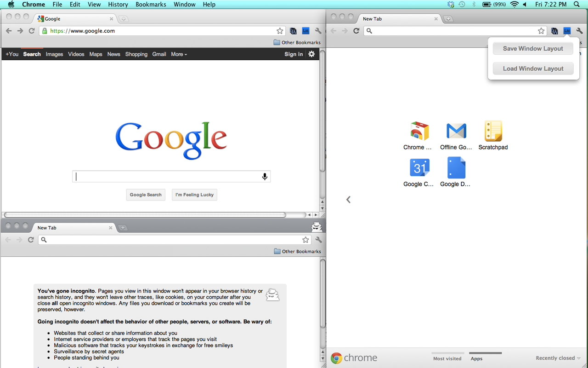The image size is (588, 368).
Task: Open Chrome menu in menu bar
Action: [34, 5]
